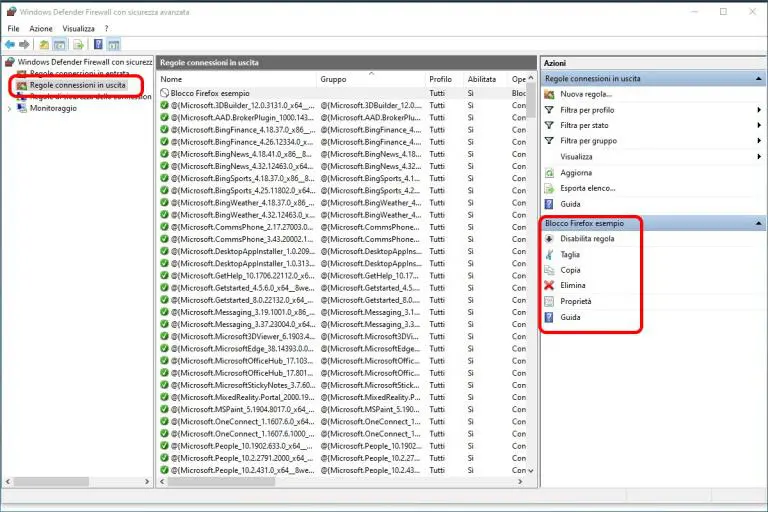Image resolution: width=768 pixels, height=512 pixels.
Task: Open the ? help menu
Action: [106, 28]
